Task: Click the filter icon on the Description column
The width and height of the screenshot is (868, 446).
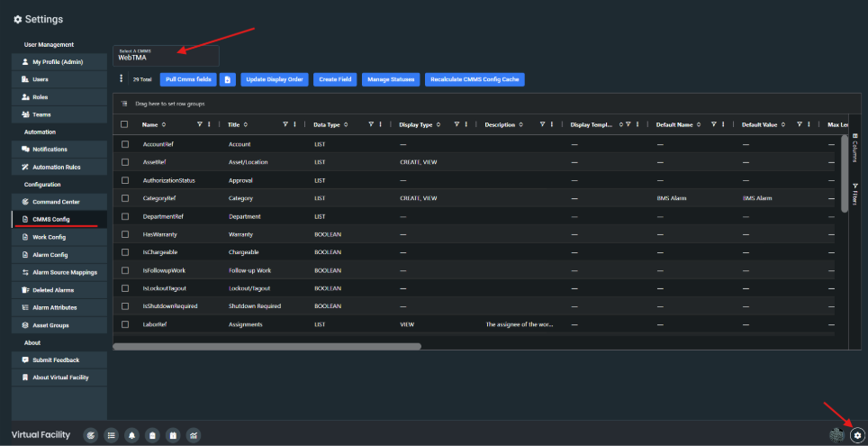Action: click(542, 124)
